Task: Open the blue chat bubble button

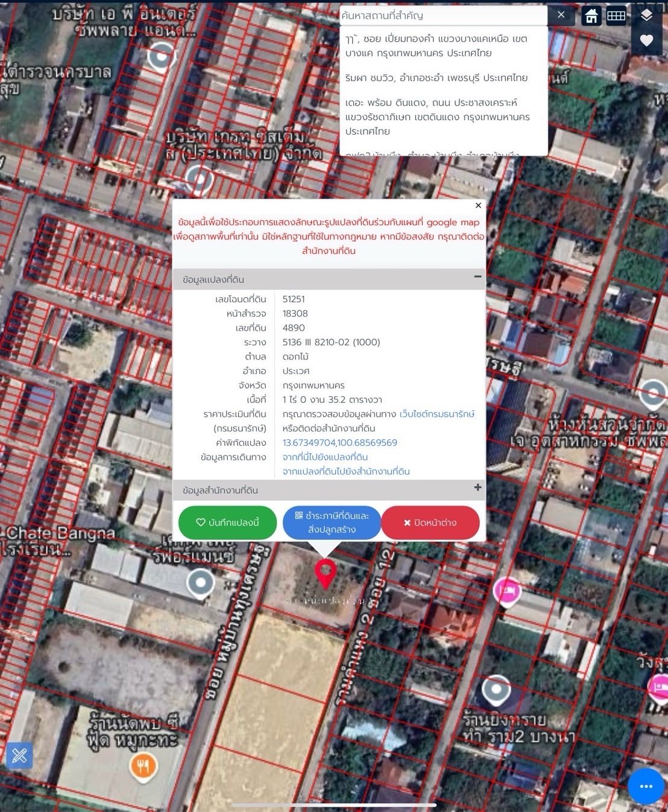Action: [x=646, y=786]
